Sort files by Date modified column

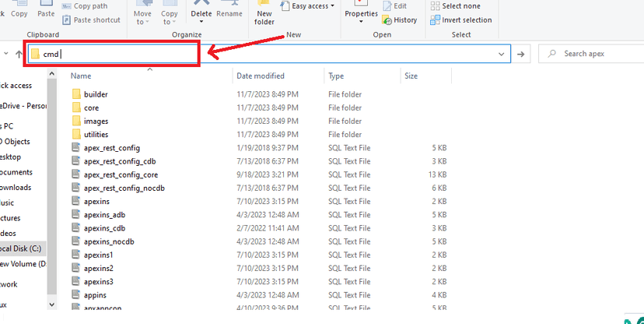point(260,76)
